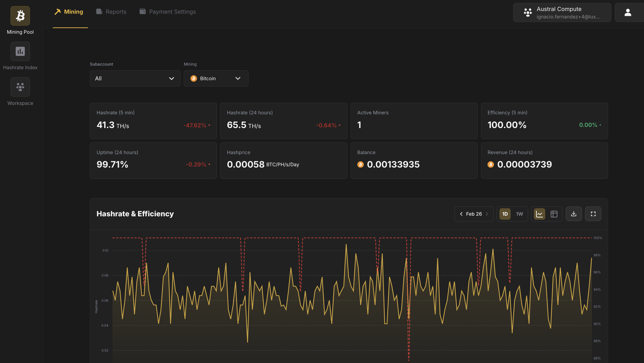
Task: Click the 0.10 hashrate axis label
Action: [105, 250]
